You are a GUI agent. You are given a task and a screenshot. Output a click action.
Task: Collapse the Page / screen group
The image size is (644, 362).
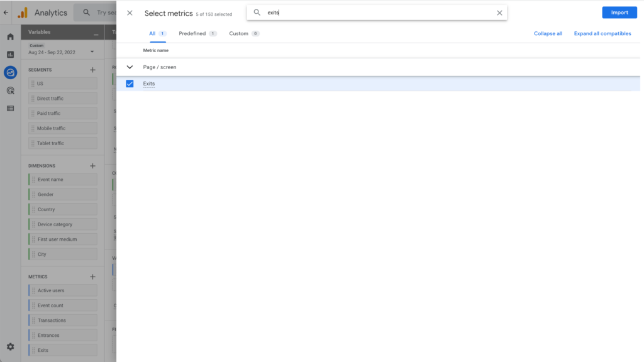click(x=130, y=67)
